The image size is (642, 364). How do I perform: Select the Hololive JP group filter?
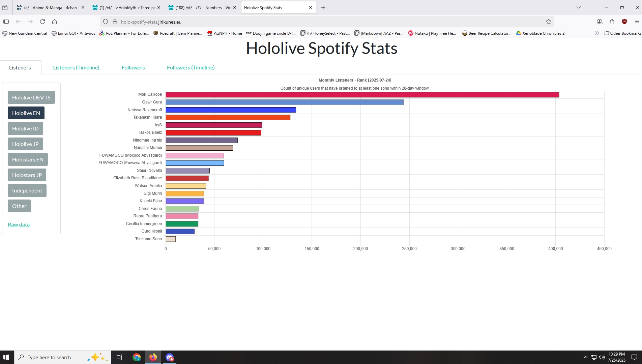25,144
